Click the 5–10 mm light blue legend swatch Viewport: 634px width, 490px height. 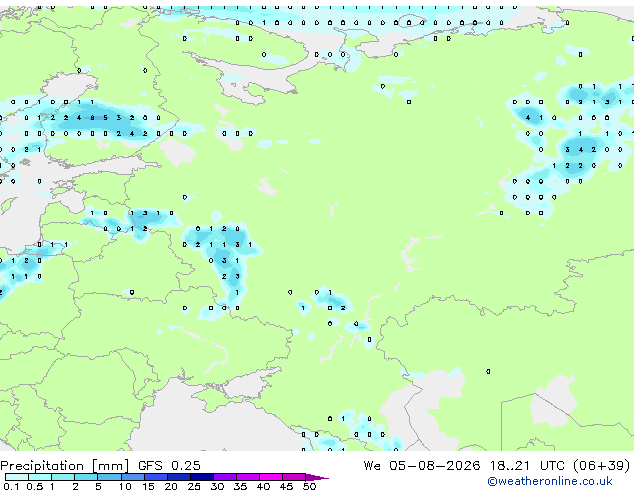tap(109, 477)
